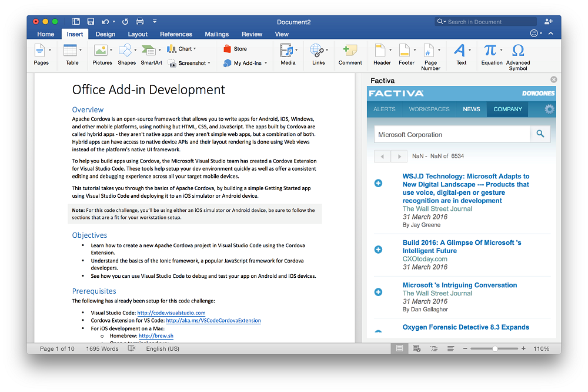This screenshot has width=588, height=392.
Task: Open the aka.ms/VSCodeCordovaExtension link
Action: coord(213,321)
